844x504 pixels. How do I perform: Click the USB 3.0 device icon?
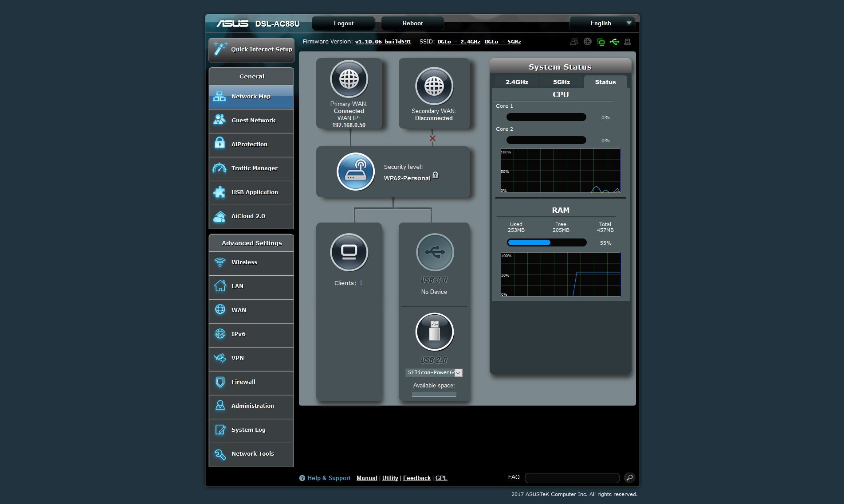point(434,253)
